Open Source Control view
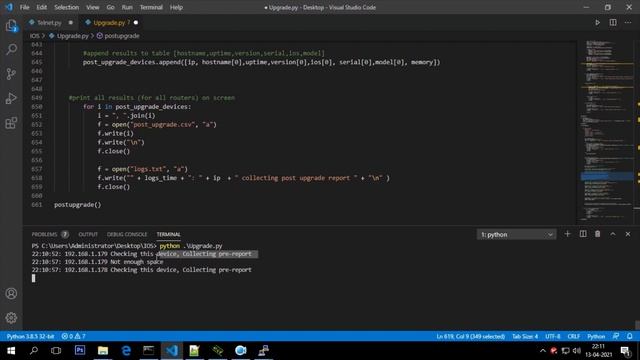Viewport: 640px width, 360px height. click(x=11, y=74)
